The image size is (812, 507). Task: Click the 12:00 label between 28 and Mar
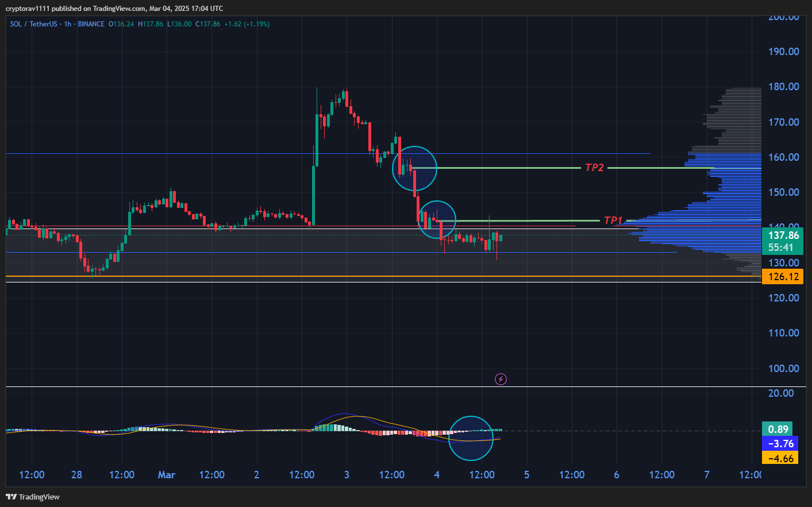122,475
